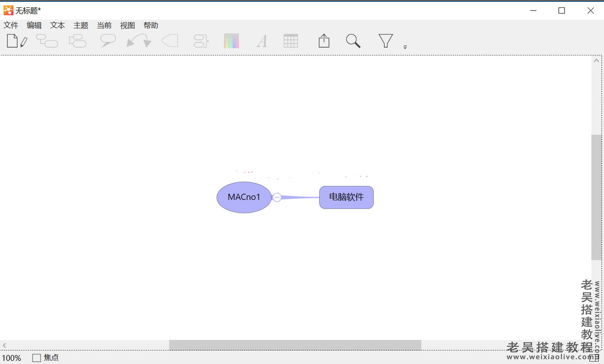
Task: Open the 主题 menu
Action: pyautogui.click(x=81, y=25)
